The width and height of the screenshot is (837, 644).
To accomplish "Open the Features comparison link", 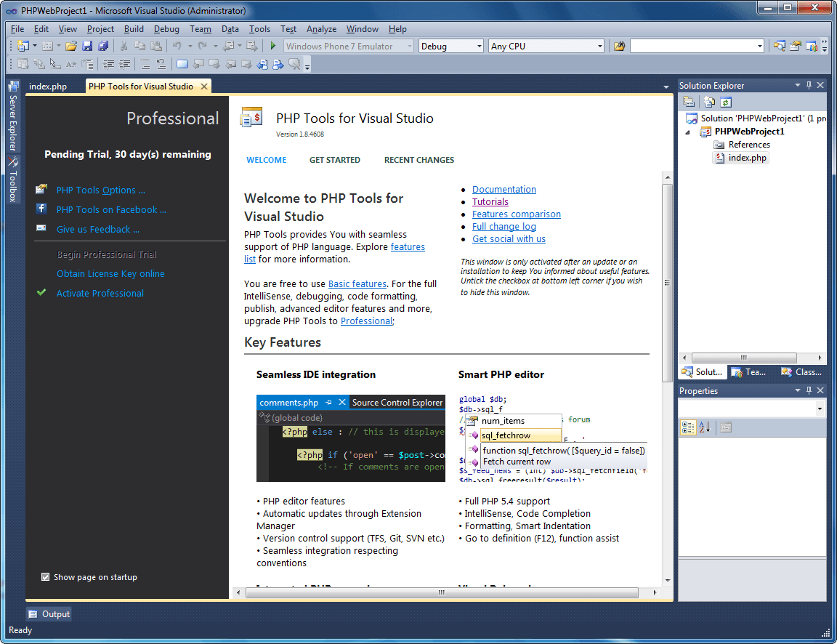I will tap(516, 214).
